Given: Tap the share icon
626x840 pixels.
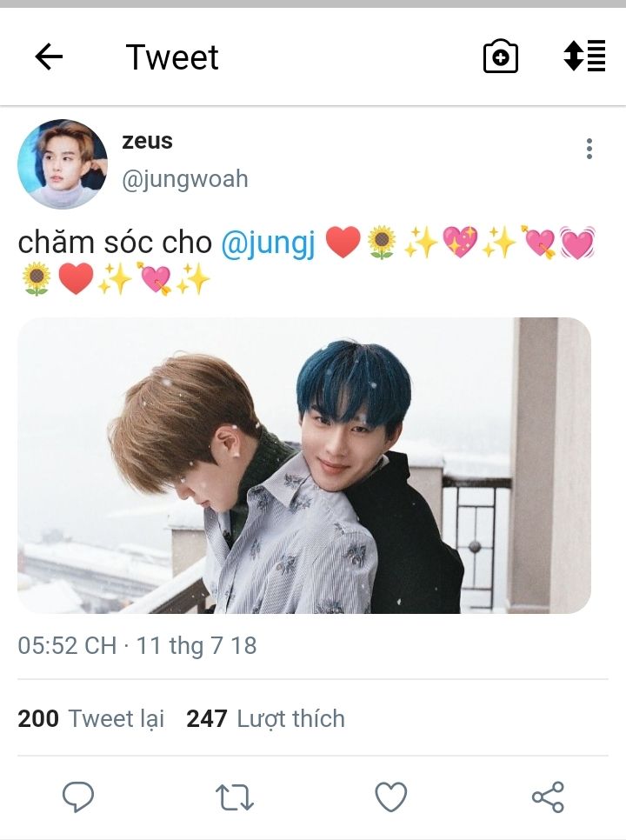Looking at the screenshot, I should 548,797.
